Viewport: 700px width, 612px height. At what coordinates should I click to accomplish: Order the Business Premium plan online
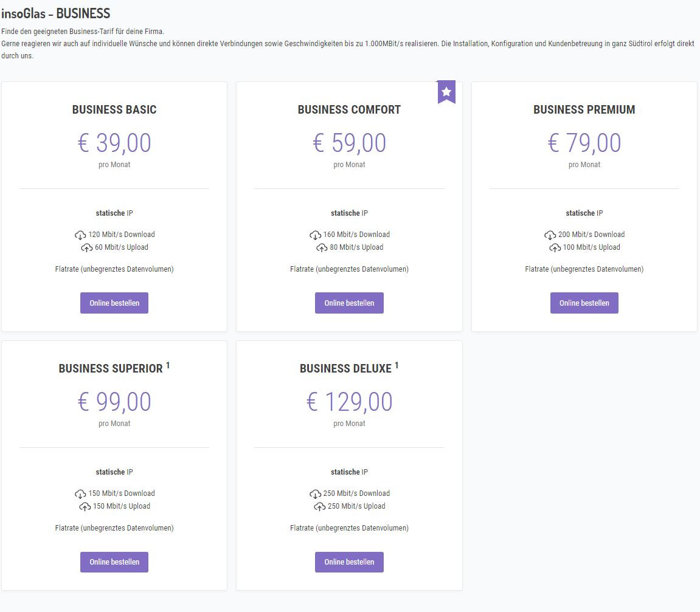[x=584, y=303]
